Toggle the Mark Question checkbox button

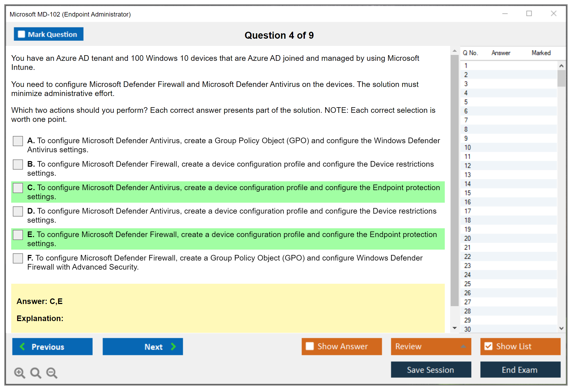pos(49,34)
